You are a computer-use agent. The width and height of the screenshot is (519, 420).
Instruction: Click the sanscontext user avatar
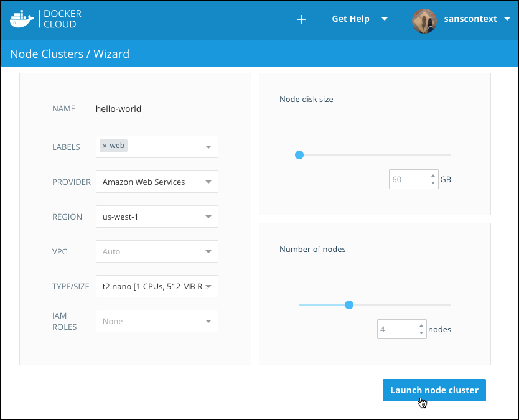click(x=424, y=19)
